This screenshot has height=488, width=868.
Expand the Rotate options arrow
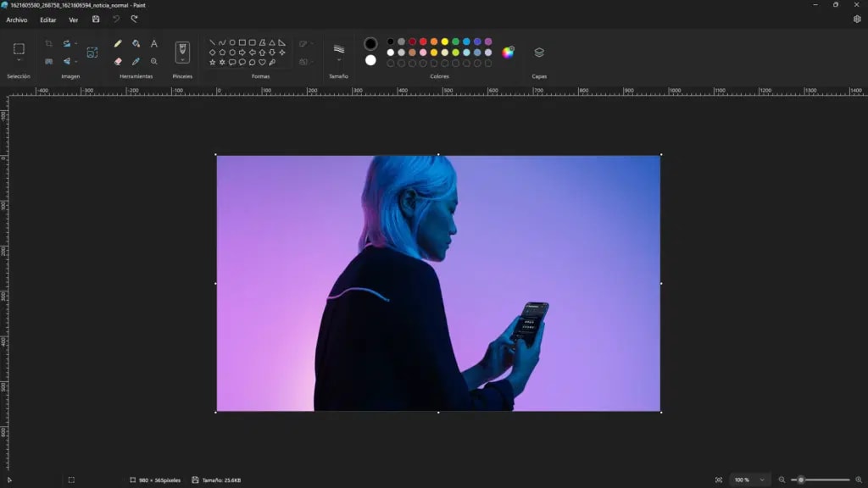coord(75,43)
